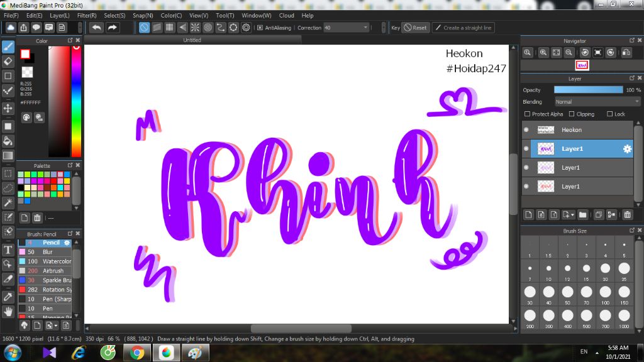The width and height of the screenshot is (644, 362).
Task: Undock the Brush Size panel
Action: (x=631, y=230)
